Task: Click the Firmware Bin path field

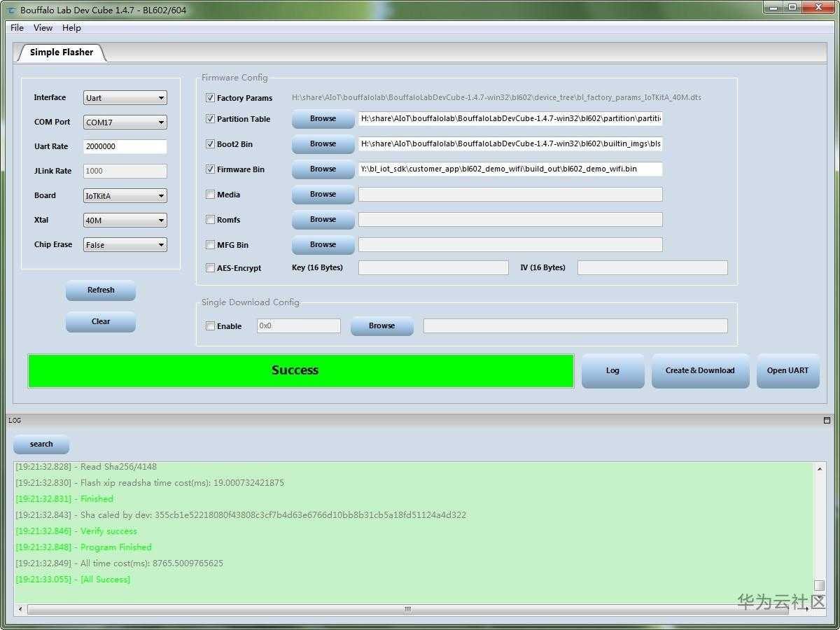Action: pos(510,169)
